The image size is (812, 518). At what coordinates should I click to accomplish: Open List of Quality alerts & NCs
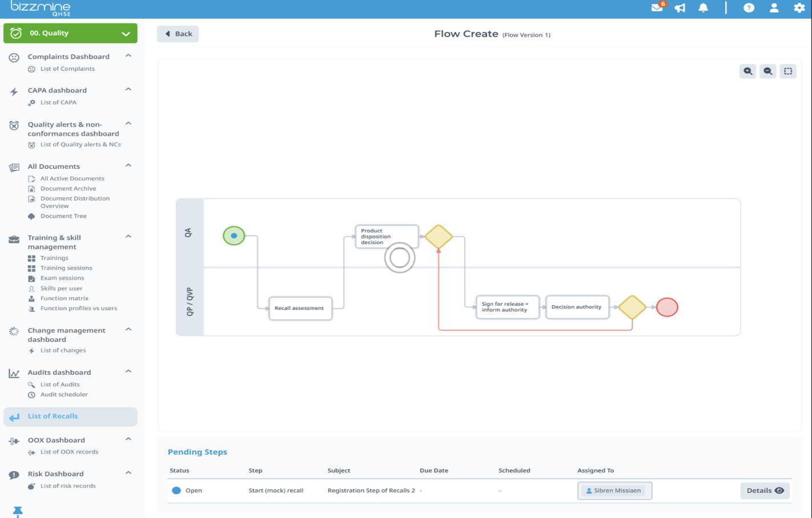pos(81,145)
